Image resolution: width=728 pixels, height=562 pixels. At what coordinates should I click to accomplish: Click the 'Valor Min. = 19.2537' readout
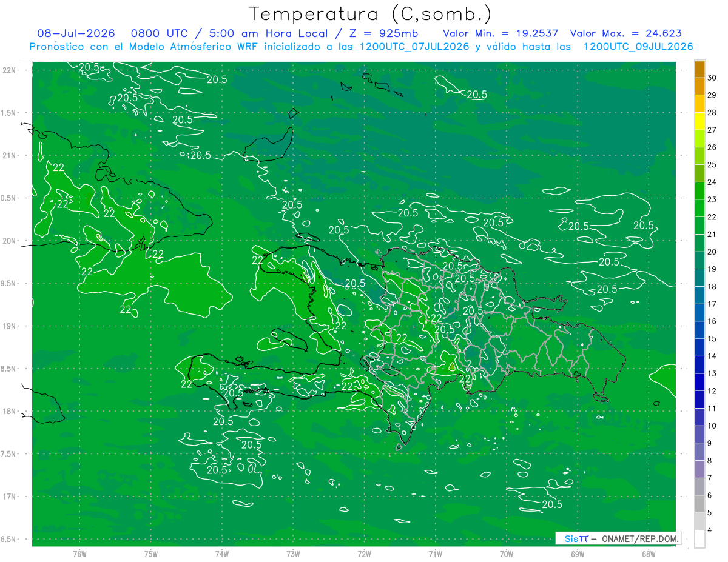(500, 33)
